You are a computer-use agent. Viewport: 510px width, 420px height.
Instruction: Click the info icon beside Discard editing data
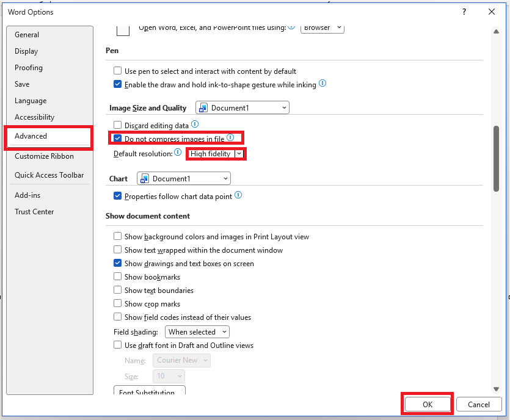194,124
